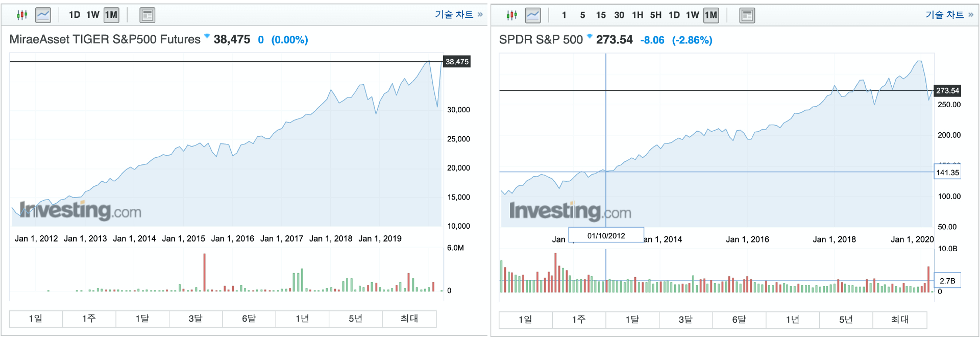Click Jan 1, 2015 label on TIGER axis
This screenshot has height=340, width=980.
(x=184, y=238)
